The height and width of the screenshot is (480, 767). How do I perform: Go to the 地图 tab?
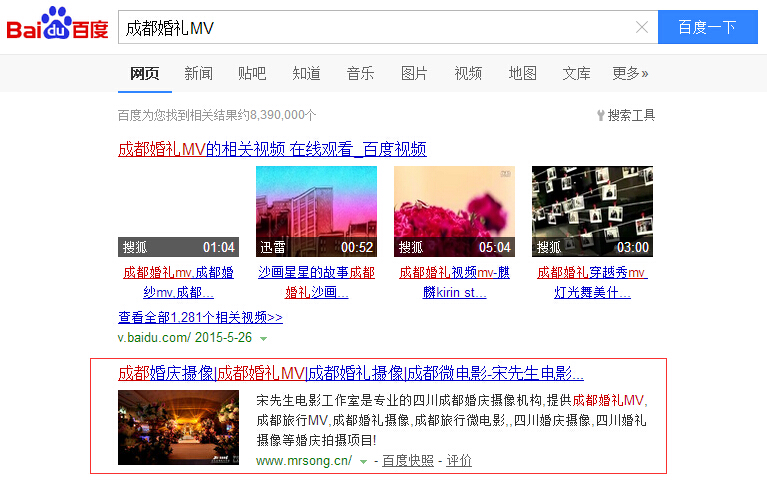522,73
